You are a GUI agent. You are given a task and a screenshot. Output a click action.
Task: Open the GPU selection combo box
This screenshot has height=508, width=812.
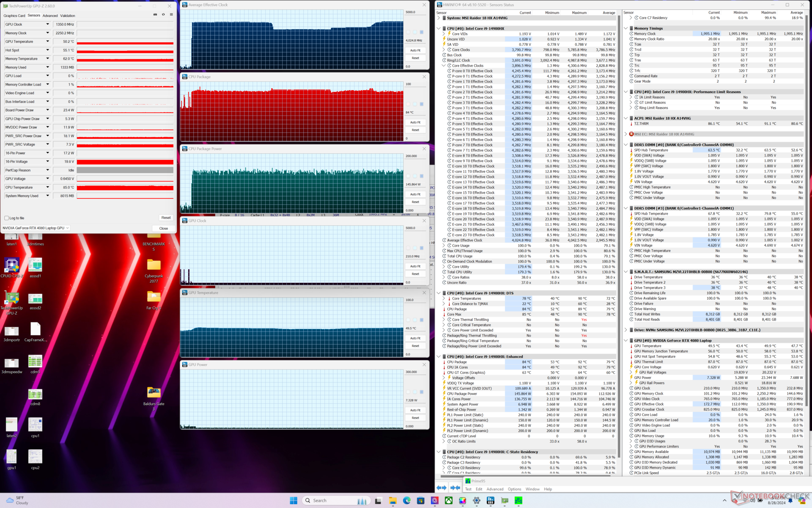click(36, 228)
